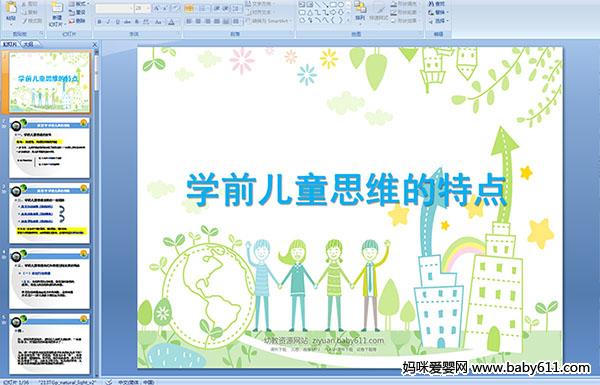Screen dimensions: 600x385
Task: Toggle Underline text formatting
Action: [x=117, y=22]
